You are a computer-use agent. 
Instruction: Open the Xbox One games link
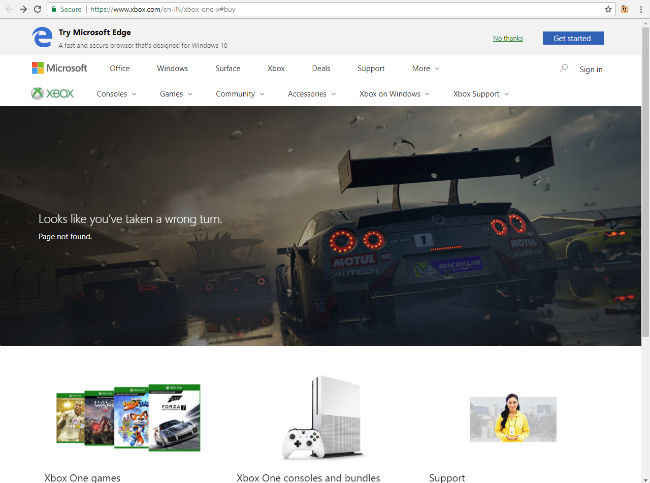tap(82, 478)
